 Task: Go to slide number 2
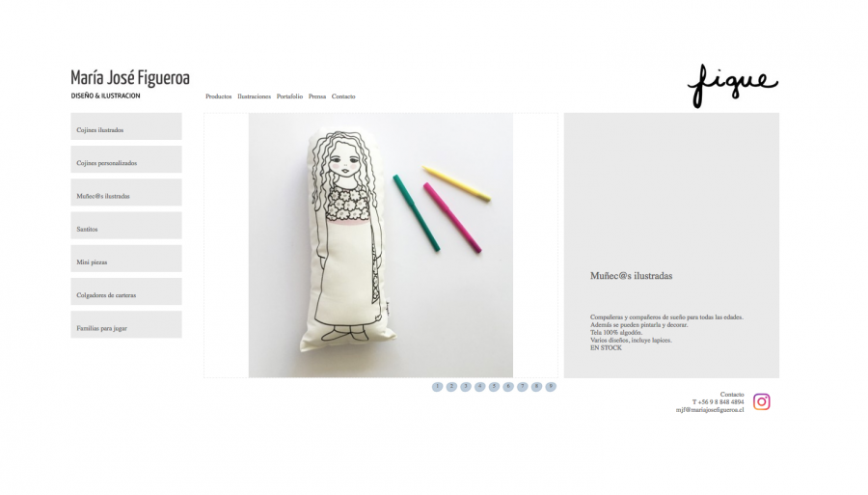[451, 387]
